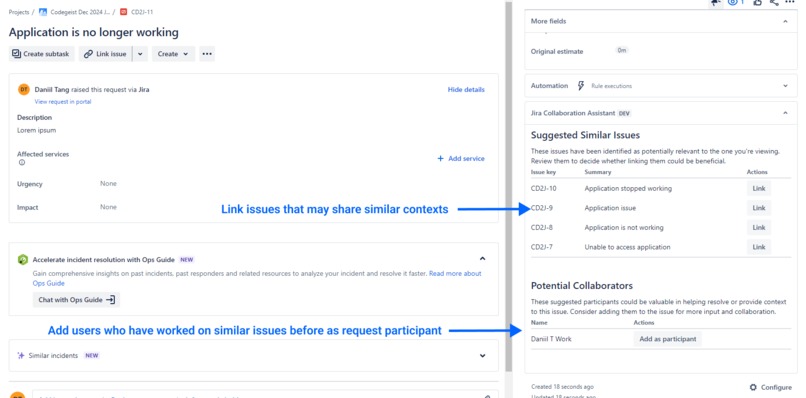Click the Lorem ipsum description text

[x=36, y=130]
